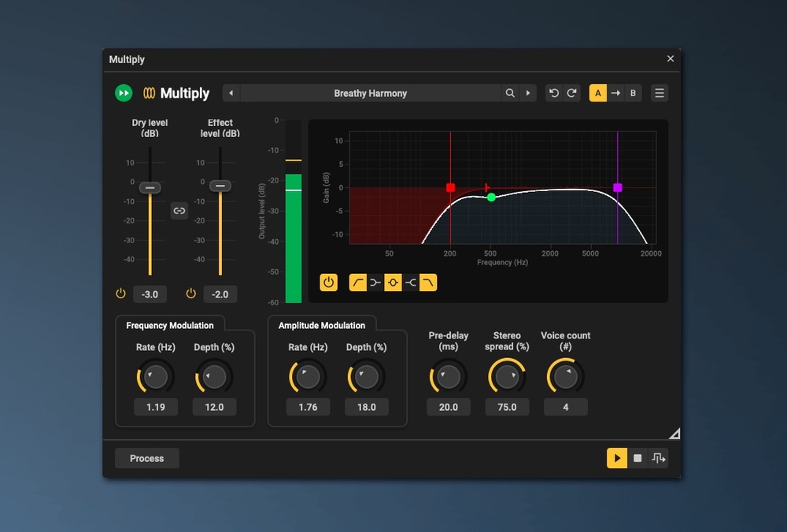
Task: Toggle the EQ power button
Action: [328, 282]
